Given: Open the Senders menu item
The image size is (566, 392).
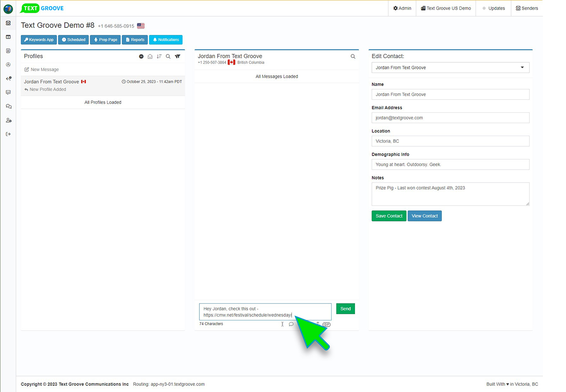Looking at the screenshot, I should [x=527, y=8].
